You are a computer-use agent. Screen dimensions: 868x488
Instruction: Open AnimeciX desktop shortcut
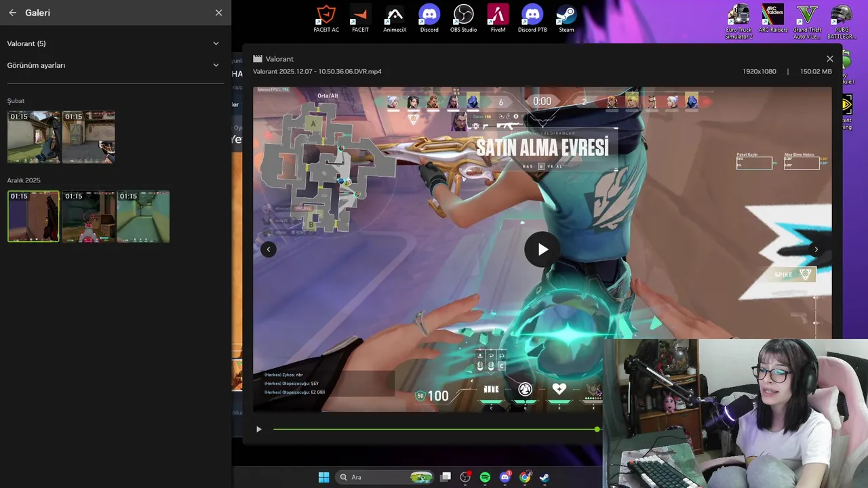coord(395,19)
